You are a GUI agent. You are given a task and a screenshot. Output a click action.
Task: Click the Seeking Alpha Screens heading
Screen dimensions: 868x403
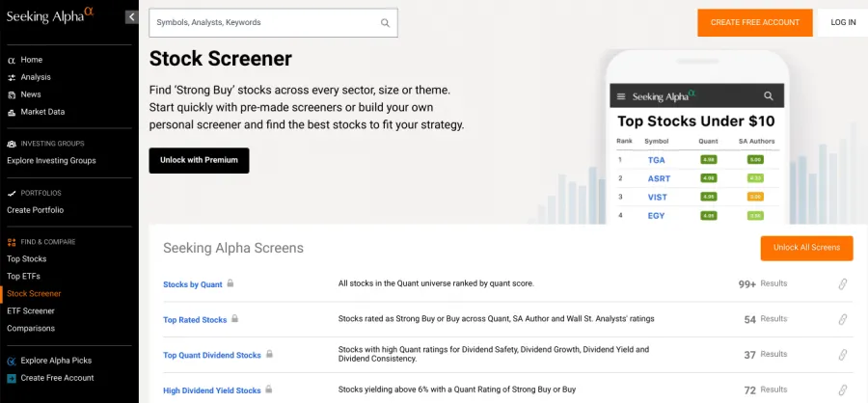[x=233, y=248]
